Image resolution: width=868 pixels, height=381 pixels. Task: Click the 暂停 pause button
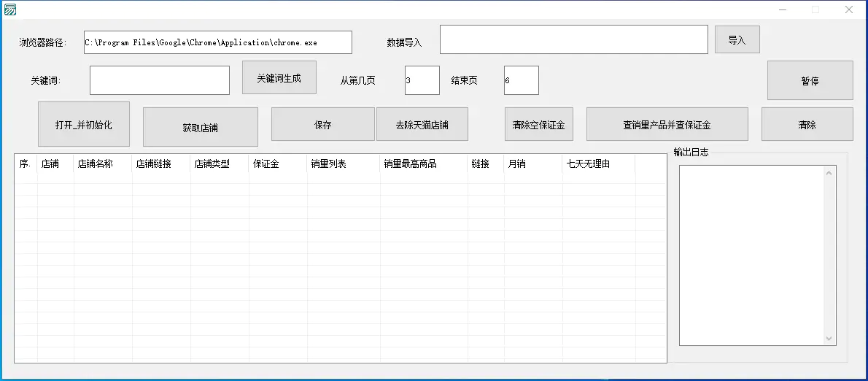[810, 80]
